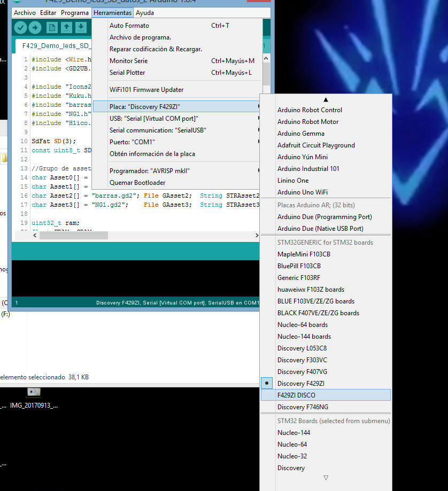Click Obtén información de la placa

tap(177, 154)
